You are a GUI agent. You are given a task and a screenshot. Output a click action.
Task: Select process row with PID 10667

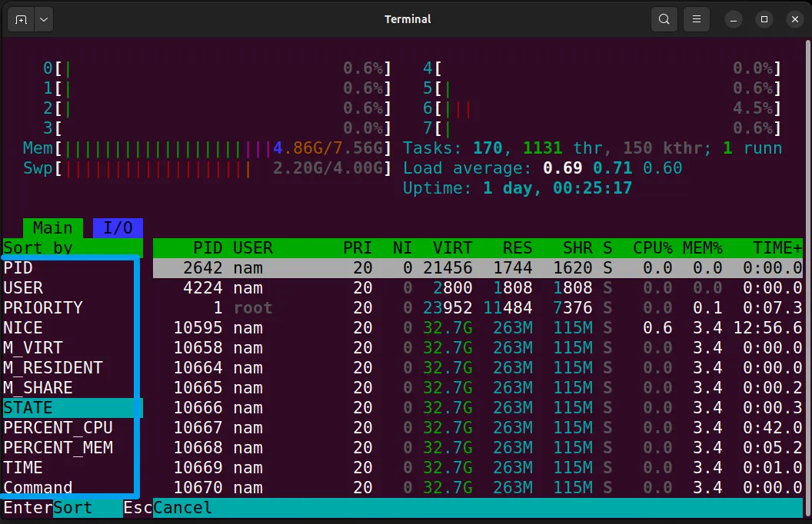click(478, 428)
